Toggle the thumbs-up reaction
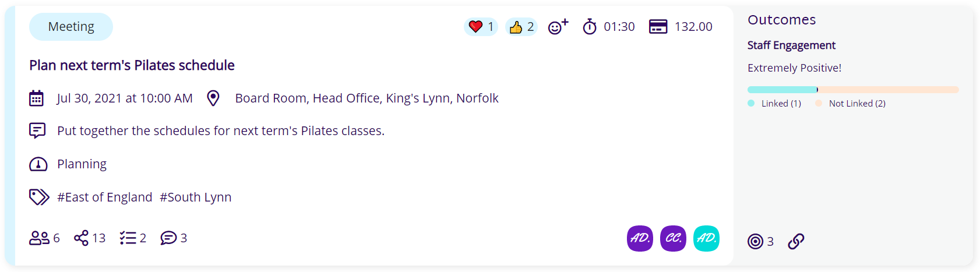 pos(521,27)
